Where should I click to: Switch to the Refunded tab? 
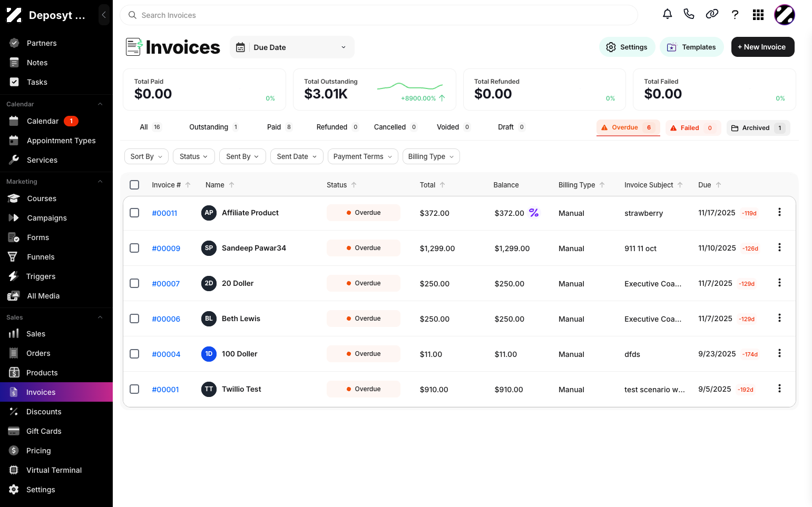pos(338,127)
